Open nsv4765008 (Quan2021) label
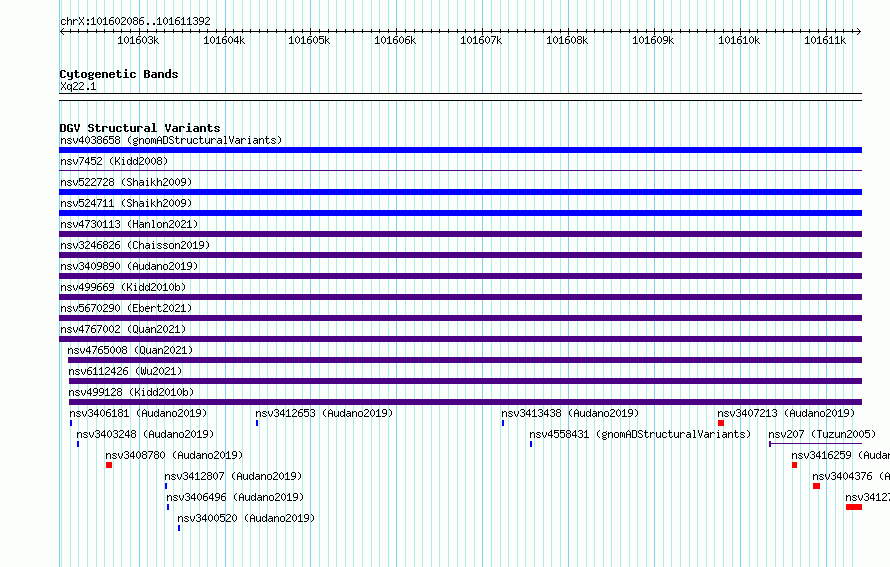Viewport: 890px width, 567px height. coord(130,350)
